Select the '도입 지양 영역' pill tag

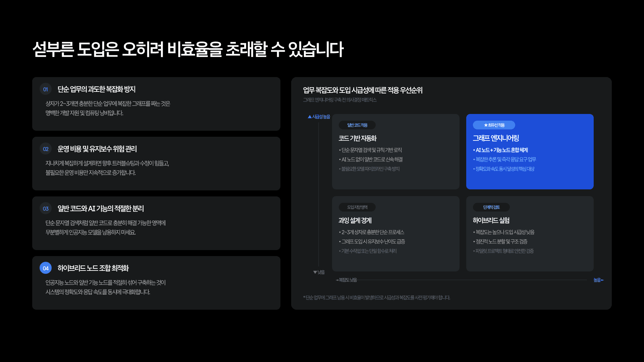pyautogui.click(x=357, y=207)
